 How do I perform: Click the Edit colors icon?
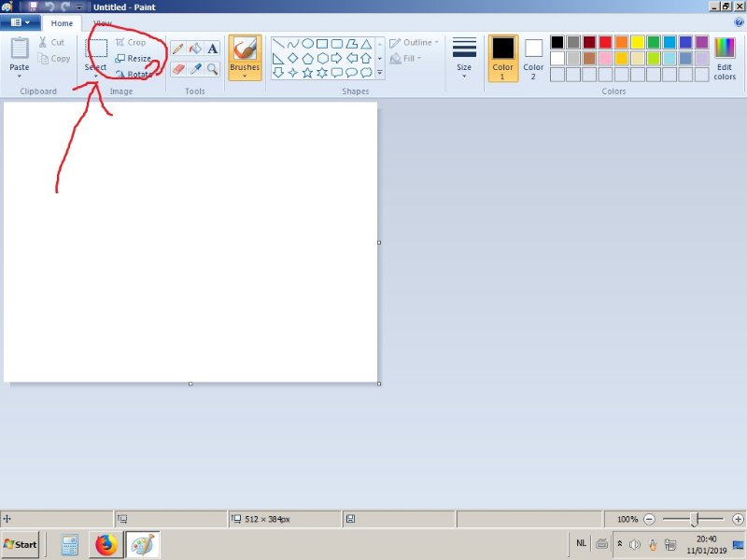[725, 59]
